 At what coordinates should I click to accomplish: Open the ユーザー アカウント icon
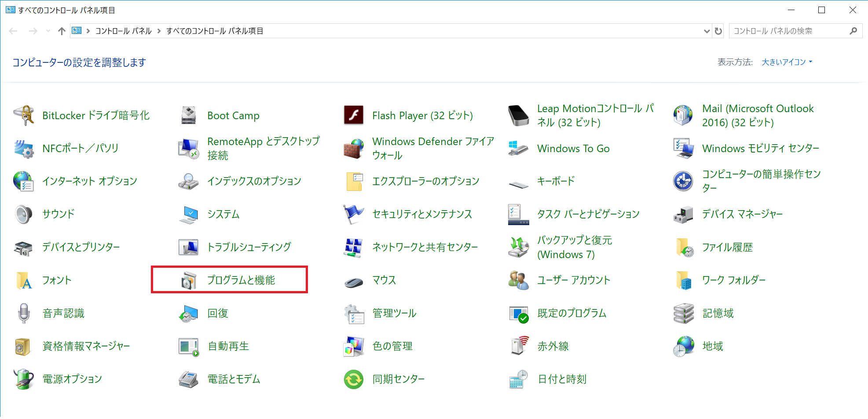pos(519,280)
